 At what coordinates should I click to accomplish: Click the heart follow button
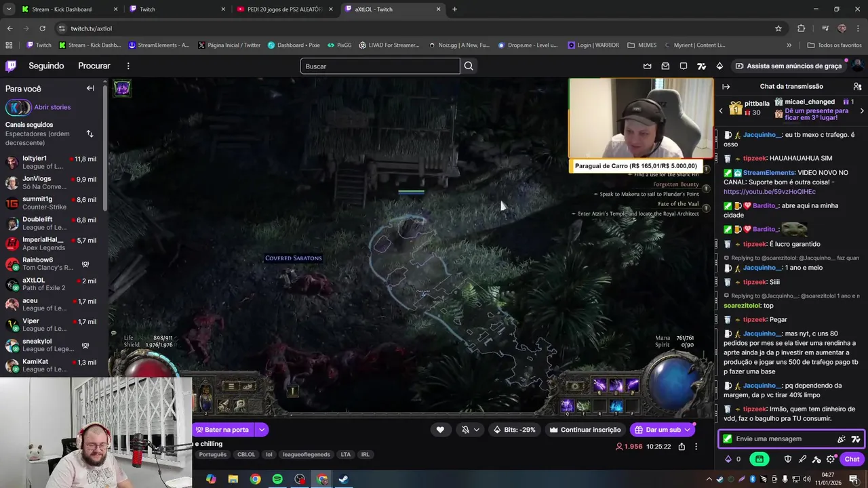[440, 430]
